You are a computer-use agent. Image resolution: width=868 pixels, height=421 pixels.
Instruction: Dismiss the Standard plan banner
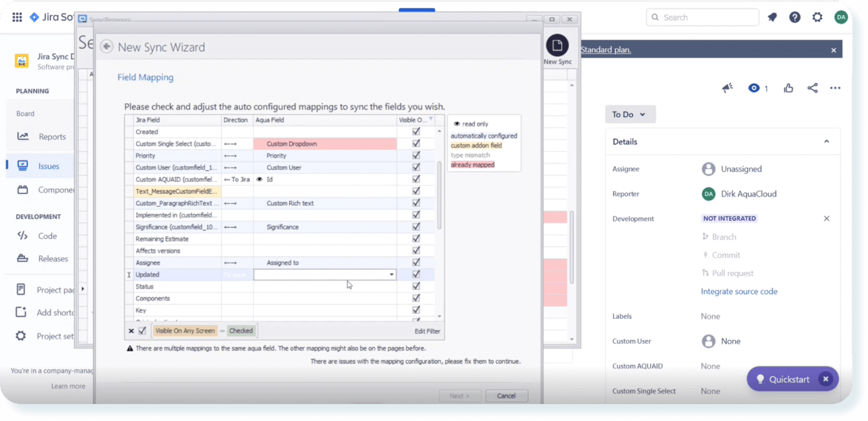pos(834,50)
